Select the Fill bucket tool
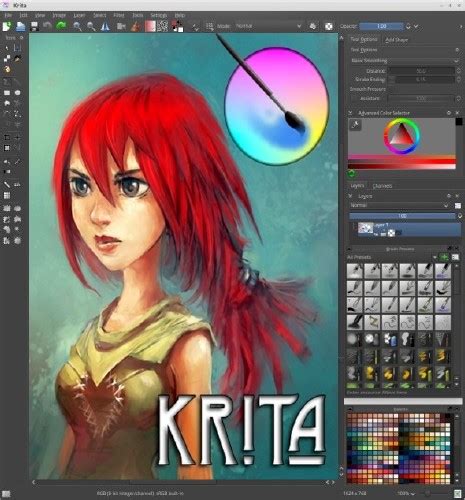This screenshot has width=465, height=500. (7, 162)
